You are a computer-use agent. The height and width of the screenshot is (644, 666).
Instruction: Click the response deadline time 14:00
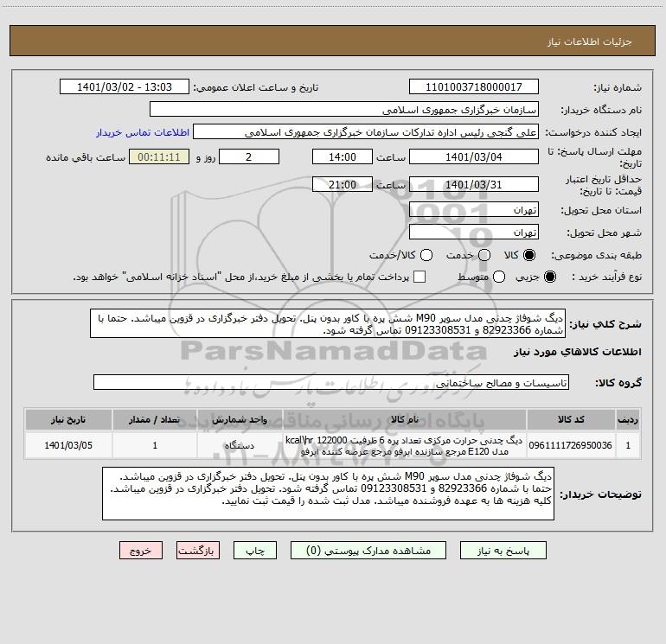point(343,156)
